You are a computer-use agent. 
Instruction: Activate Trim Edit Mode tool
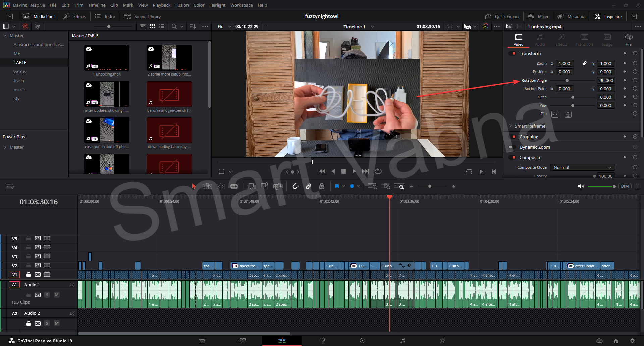click(x=207, y=186)
